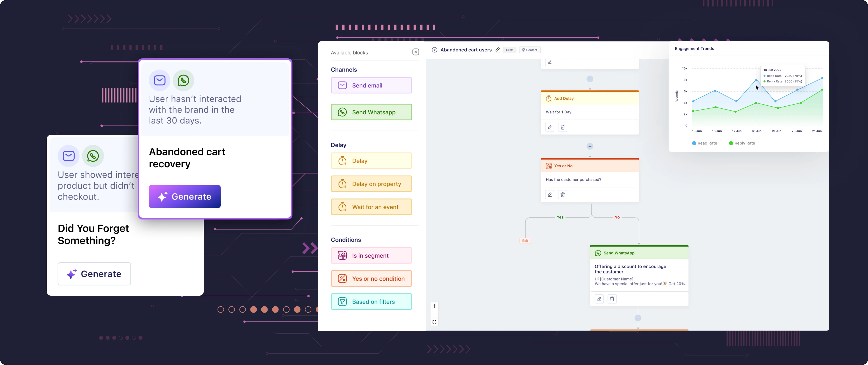
Task: Select the Based on filters condition
Action: point(371,302)
